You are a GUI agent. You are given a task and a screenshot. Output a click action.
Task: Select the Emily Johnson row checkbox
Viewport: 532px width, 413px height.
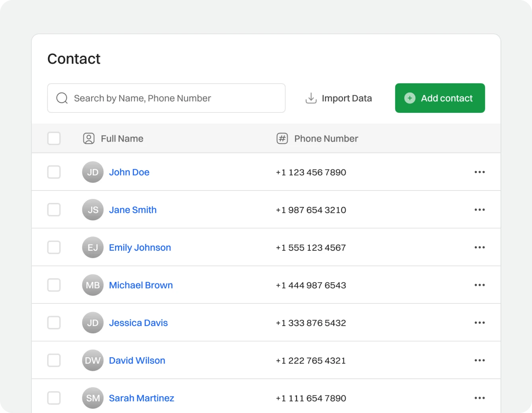pyautogui.click(x=54, y=248)
